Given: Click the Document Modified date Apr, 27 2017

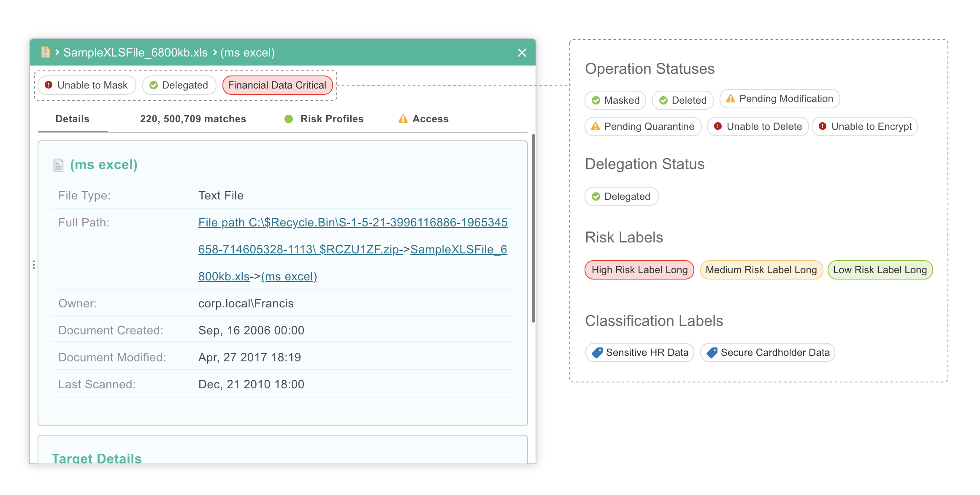Looking at the screenshot, I should (249, 357).
